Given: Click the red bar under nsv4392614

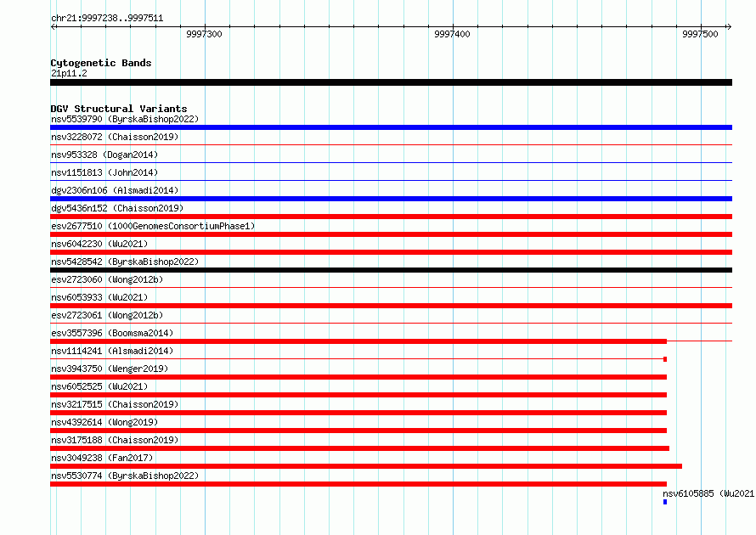Looking at the screenshot, I should 358,431.
